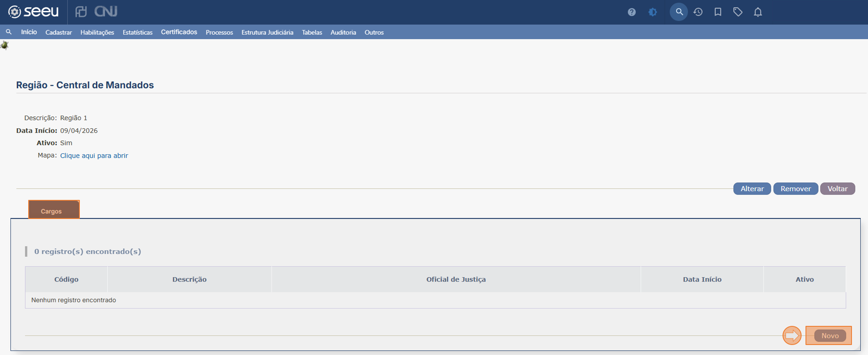Open the bookmarks icon in header

point(718,12)
